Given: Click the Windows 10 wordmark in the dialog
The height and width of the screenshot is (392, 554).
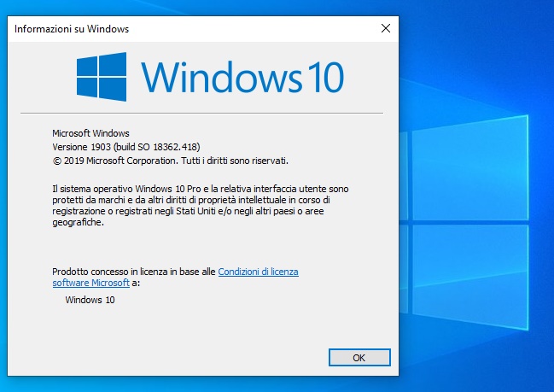Looking at the screenshot, I should pos(242,77).
